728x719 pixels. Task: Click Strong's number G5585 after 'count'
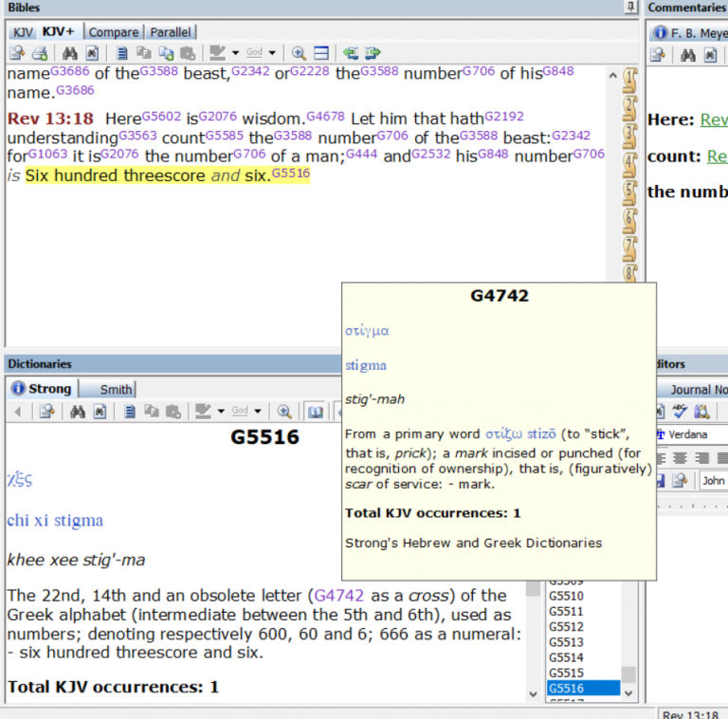(225, 135)
